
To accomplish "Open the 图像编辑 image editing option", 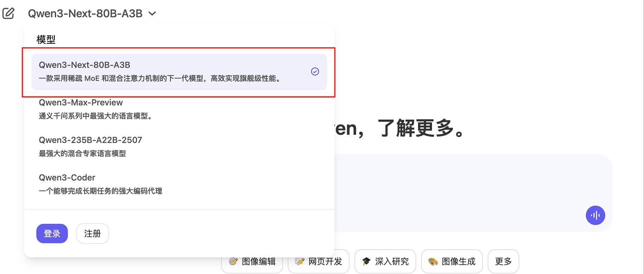I will coord(252,261).
